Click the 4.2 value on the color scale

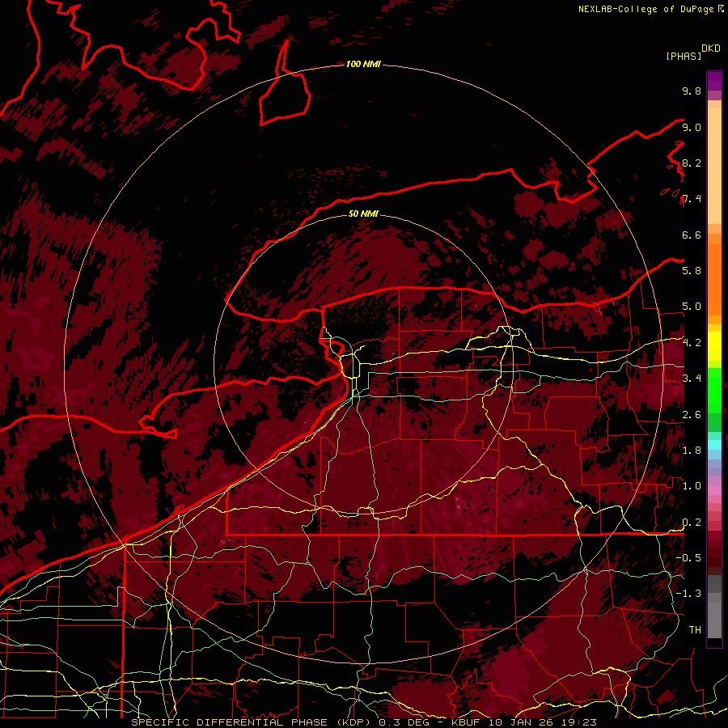pos(692,343)
